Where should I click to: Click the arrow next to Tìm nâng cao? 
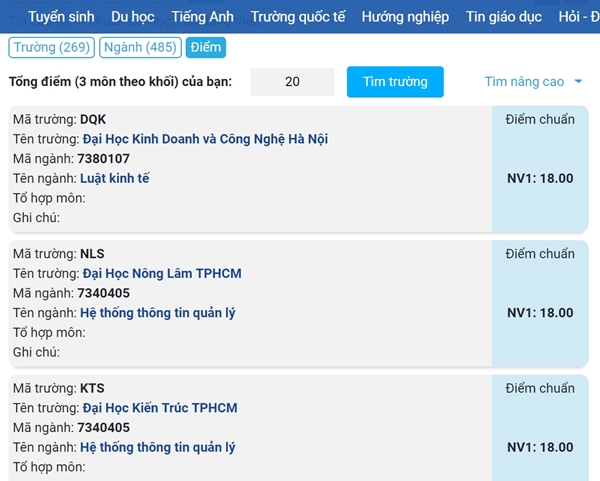pyautogui.click(x=578, y=82)
